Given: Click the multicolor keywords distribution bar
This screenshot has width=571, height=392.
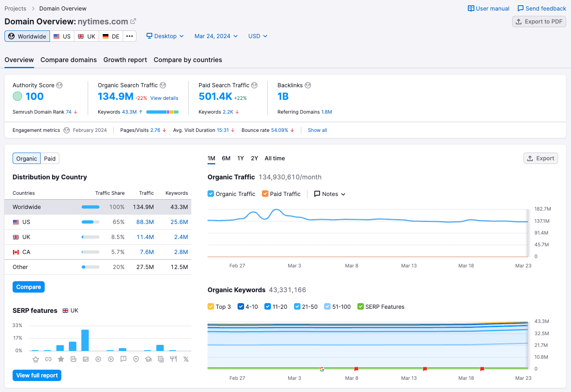Looking at the screenshot, I should pos(162,112).
